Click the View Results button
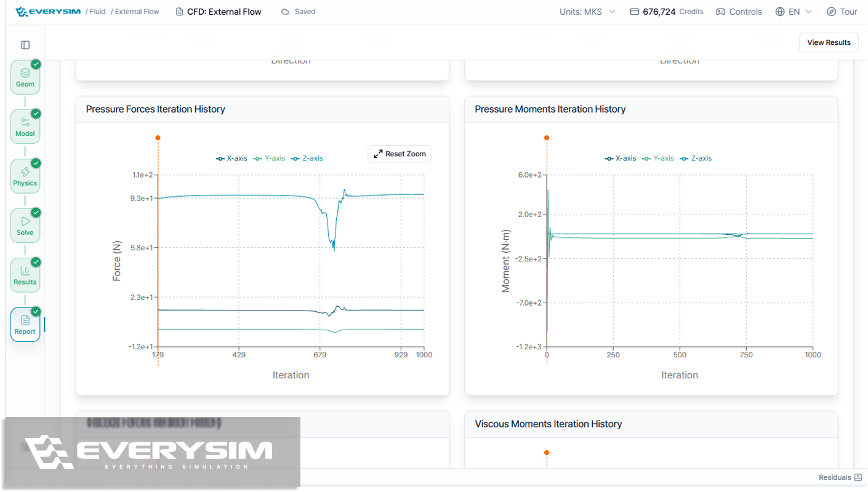868x492 pixels. [829, 42]
